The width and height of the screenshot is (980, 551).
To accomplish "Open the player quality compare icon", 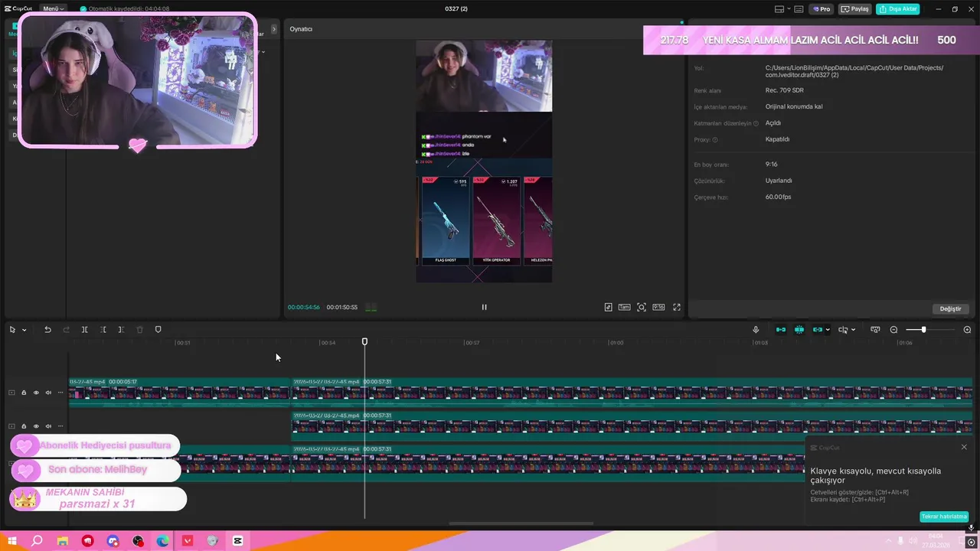I will click(x=608, y=307).
